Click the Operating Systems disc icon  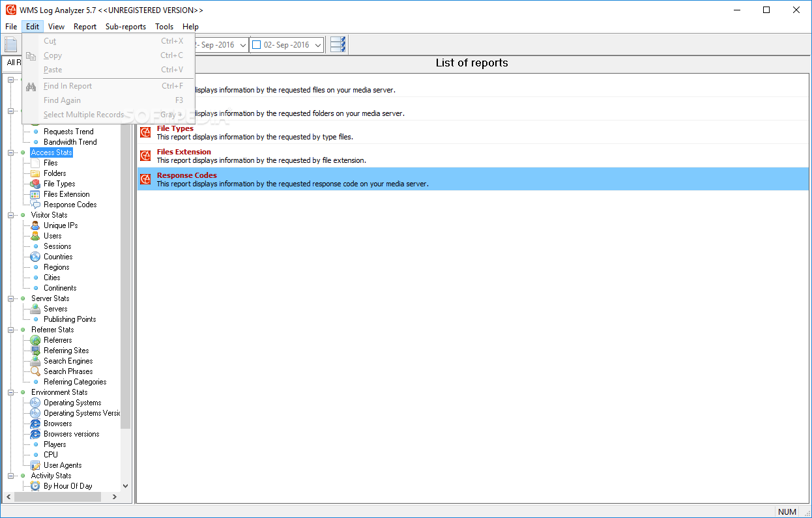point(35,403)
